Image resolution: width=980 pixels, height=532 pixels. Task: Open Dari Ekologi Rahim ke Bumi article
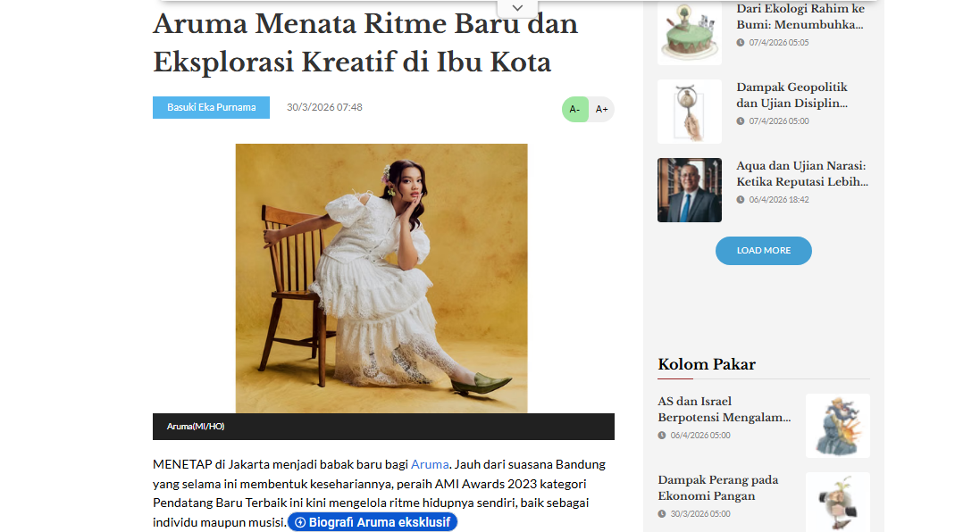coord(800,17)
